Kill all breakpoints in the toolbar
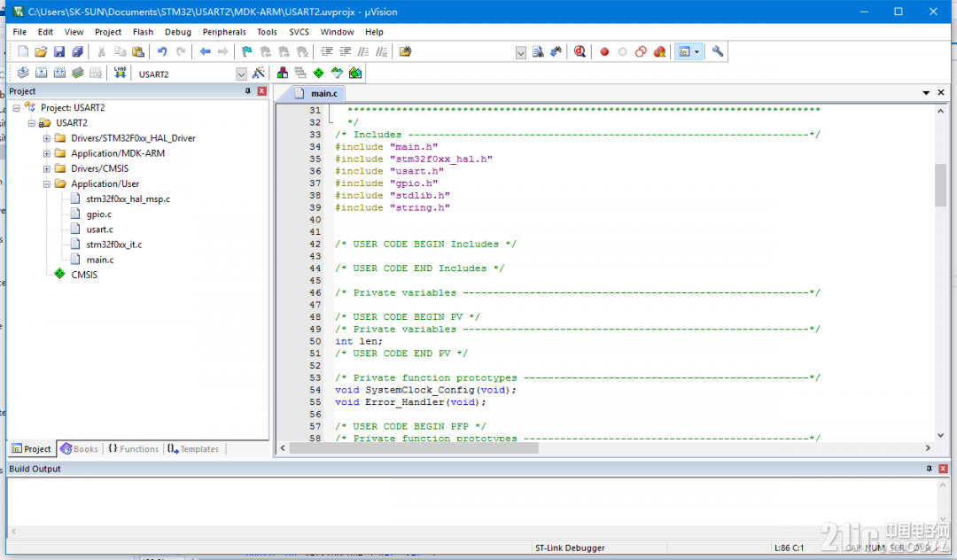The width and height of the screenshot is (957, 560). tap(659, 52)
